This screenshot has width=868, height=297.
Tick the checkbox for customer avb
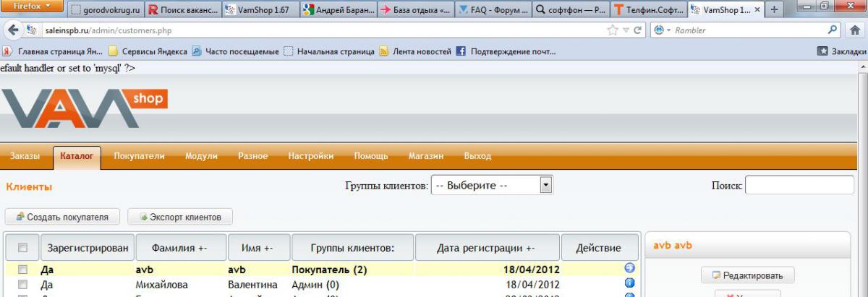22,270
